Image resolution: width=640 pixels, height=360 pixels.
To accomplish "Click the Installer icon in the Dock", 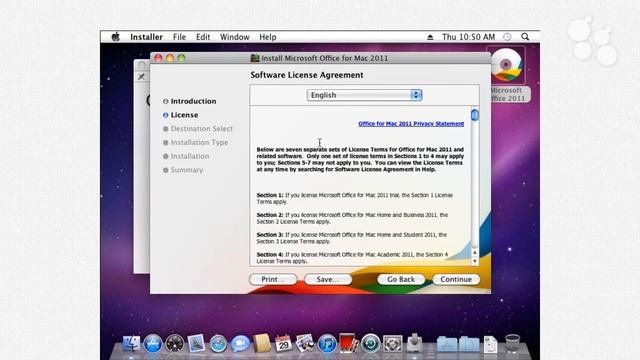I will click(414, 344).
